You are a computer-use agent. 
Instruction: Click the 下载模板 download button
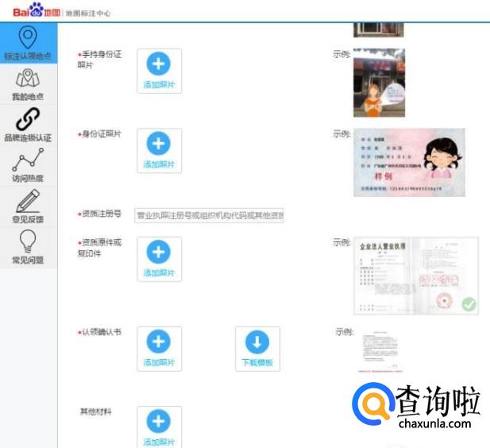point(257,348)
